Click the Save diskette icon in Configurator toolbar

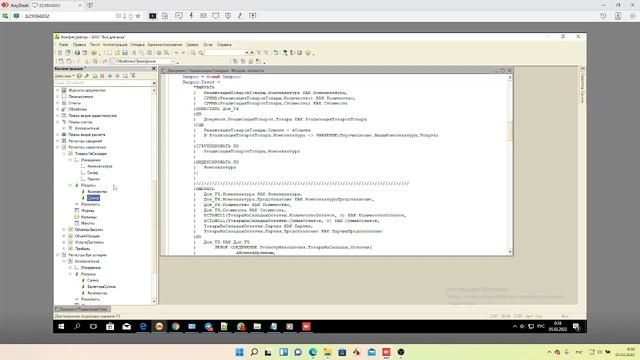tap(125, 53)
